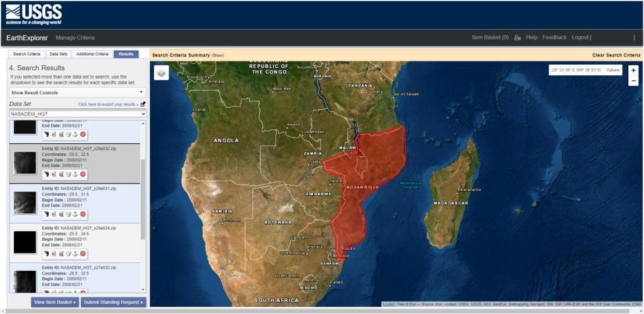Compare browse for NASADEM_HGT_s26e031.zip
Viewport: 644px width, 314px height.
point(61,214)
